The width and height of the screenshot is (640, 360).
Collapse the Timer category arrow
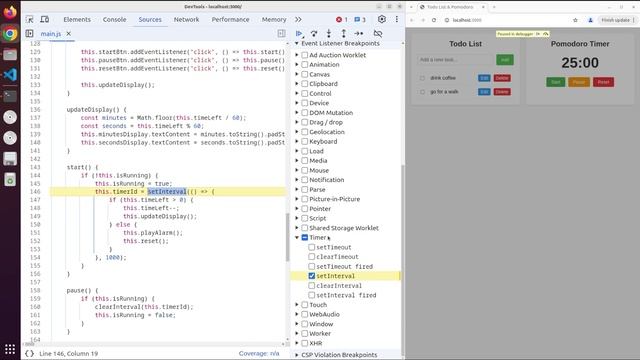(x=297, y=237)
